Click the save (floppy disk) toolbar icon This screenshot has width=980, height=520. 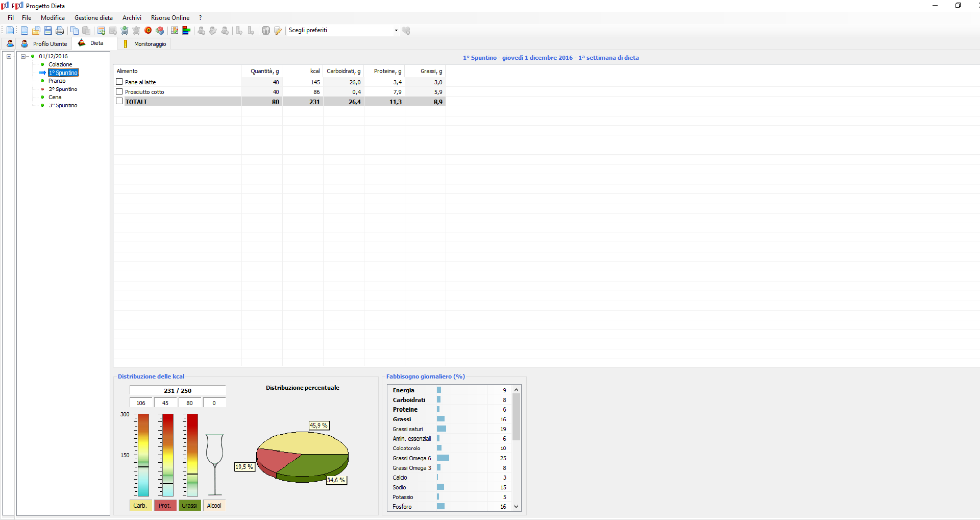tap(48, 31)
